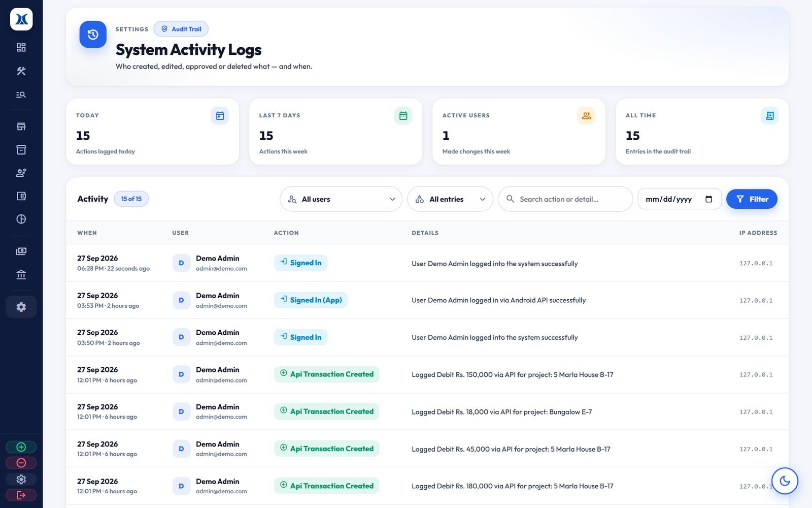Viewport: 812px width, 508px height.
Task: Click the '03:50 PM · 2 hours ago' timestamp
Action: [x=109, y=343]
